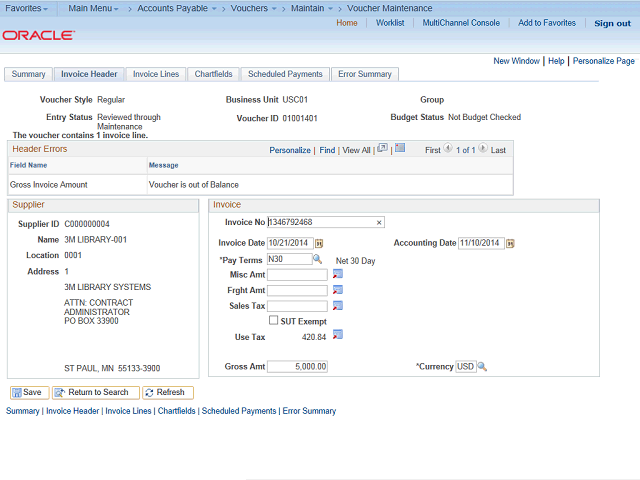Go to the Error Summary tab
Image resolution: width=640 pixels, height=480 pixels.
[x=365, y=74]
